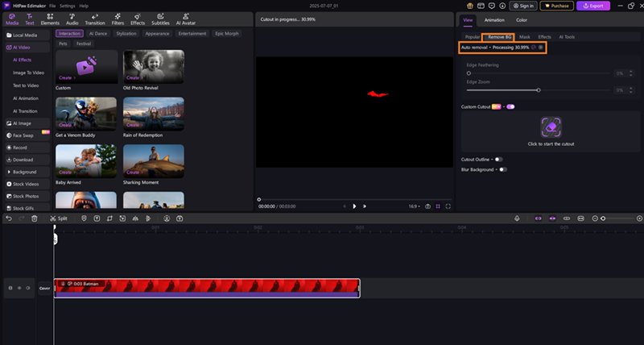Toggle the Cutout Outline switch
The image size is (644, 345).
tap(498, 160)
